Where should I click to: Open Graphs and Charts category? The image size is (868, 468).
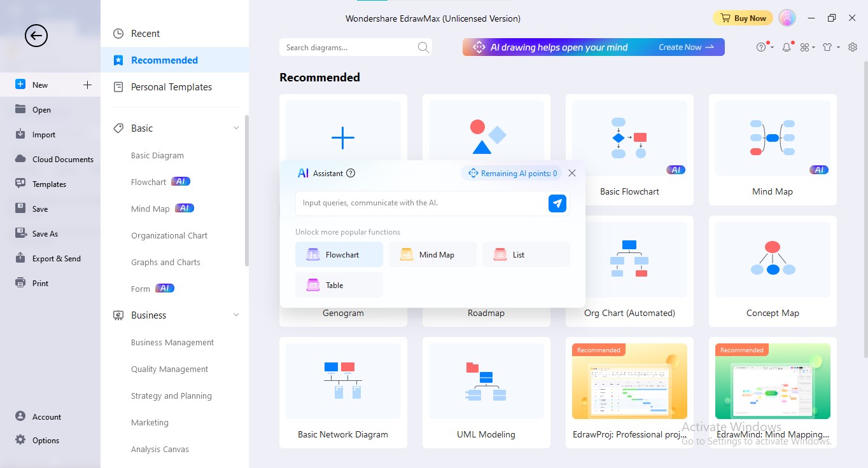pos(165,262)
